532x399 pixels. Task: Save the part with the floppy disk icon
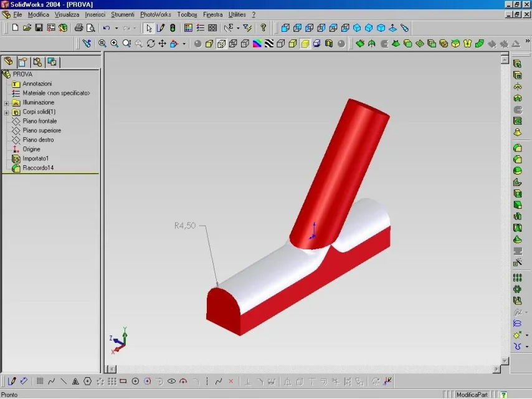[39, 27]
